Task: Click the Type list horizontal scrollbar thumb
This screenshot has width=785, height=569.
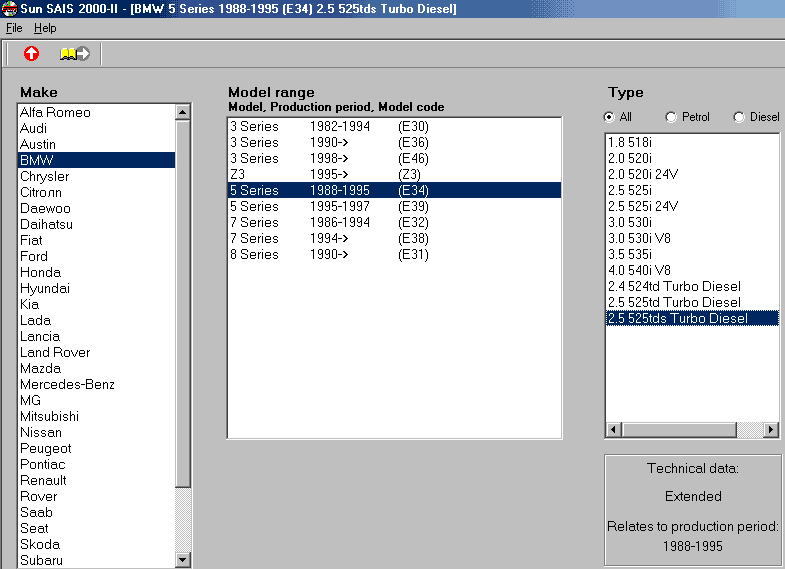Action: (679, 429)
